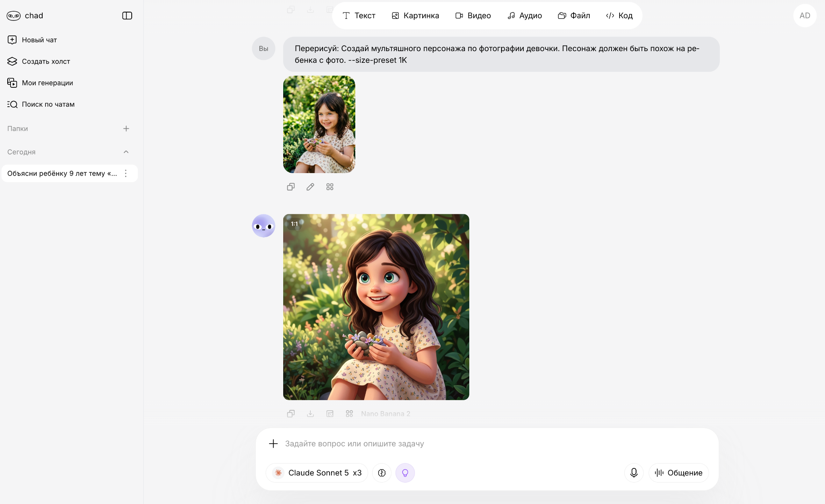Open the AD profile avatar
Viewport: 825px width, 504px height.
coord(804,16)
